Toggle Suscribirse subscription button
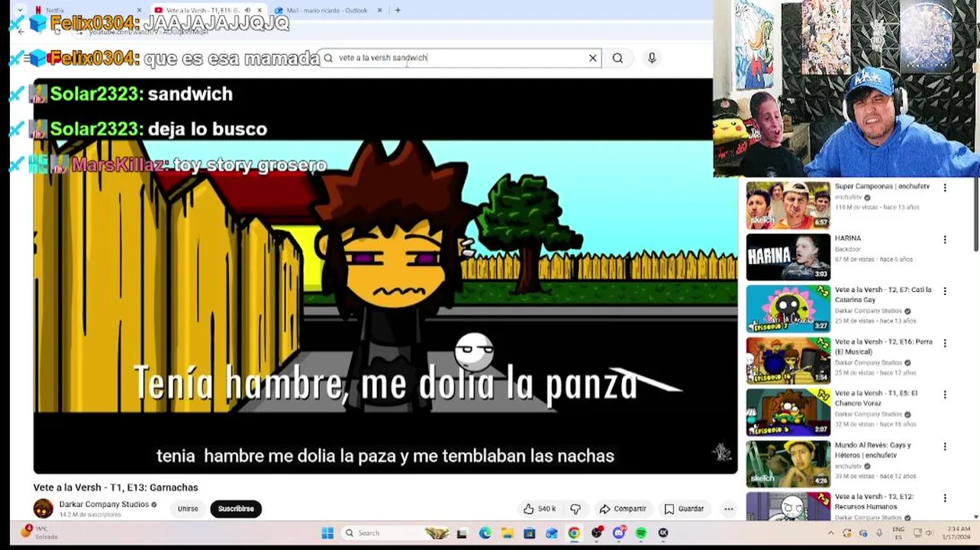This screenshot has height=550, width=980. click(236, 509)
